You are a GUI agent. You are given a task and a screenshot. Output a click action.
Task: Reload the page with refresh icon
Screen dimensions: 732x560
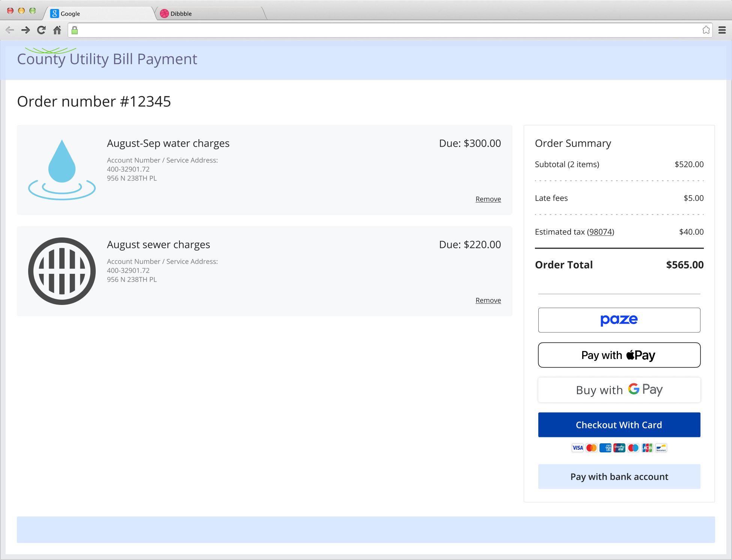tap(41, 30)
